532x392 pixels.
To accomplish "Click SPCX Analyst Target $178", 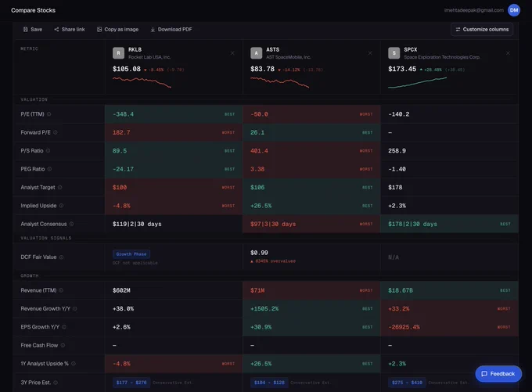I will [x=395, y=188].
